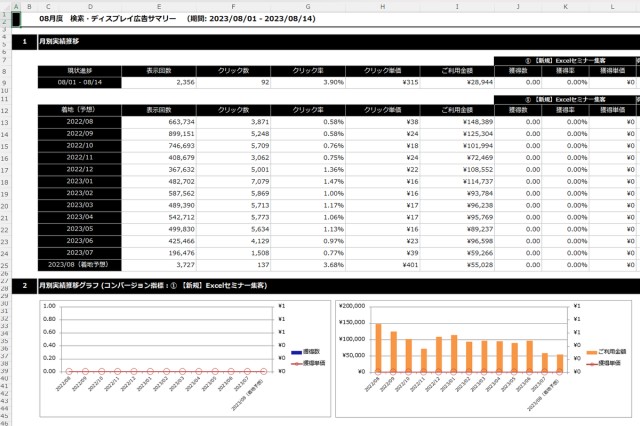Select clicks cell 4,129
Viewport: 640px width, 426px height.
coord(233,242)
